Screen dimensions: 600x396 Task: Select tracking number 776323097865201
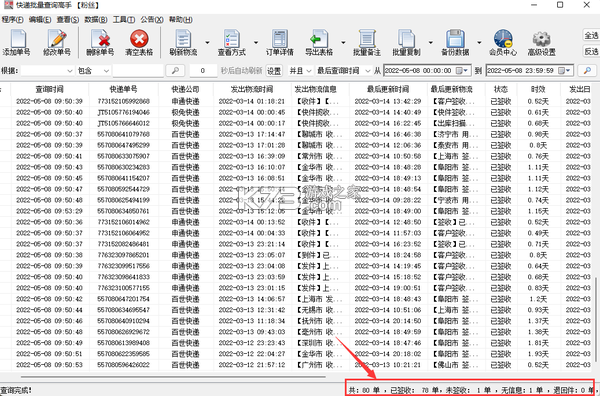tap(123, 255)
